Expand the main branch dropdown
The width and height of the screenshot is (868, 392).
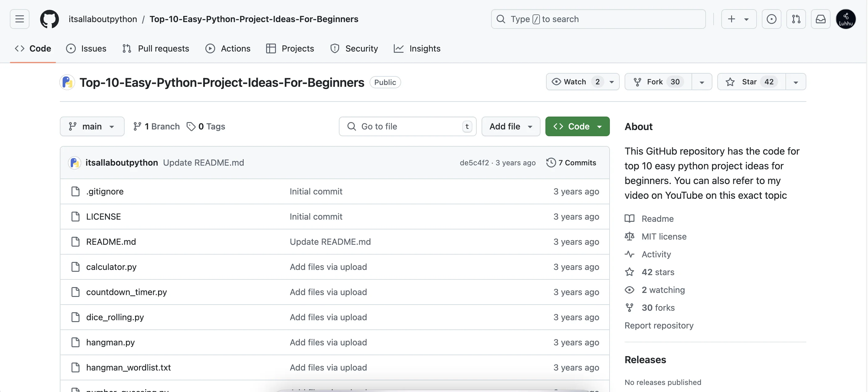92,126
